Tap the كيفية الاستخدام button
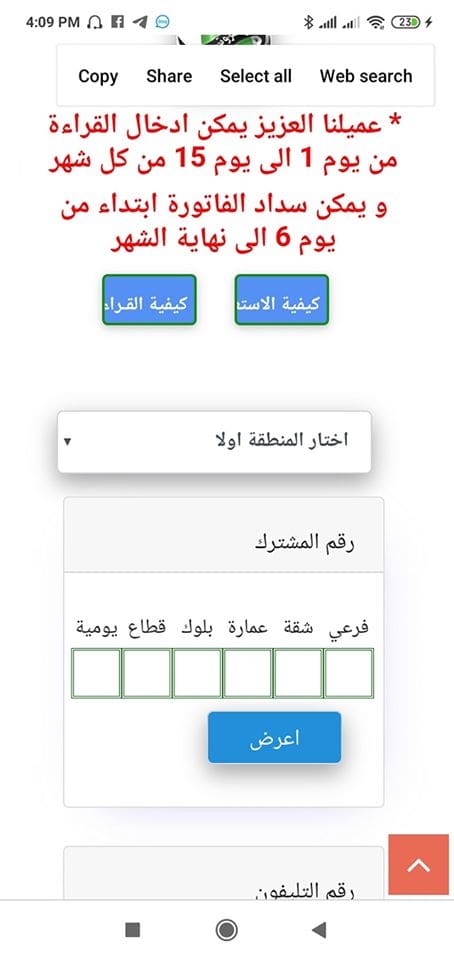The image size is (454, 960). [x=282, y=299]
